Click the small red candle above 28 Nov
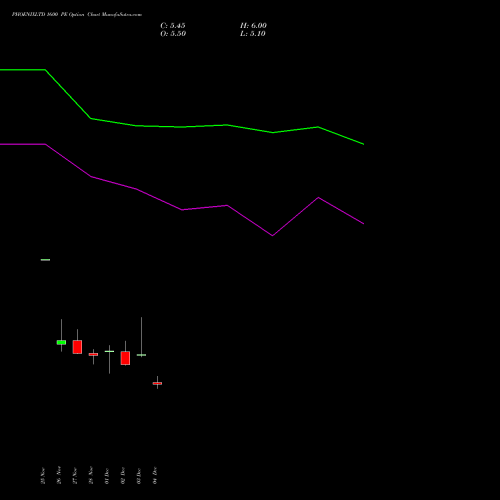 coord(93,354)
